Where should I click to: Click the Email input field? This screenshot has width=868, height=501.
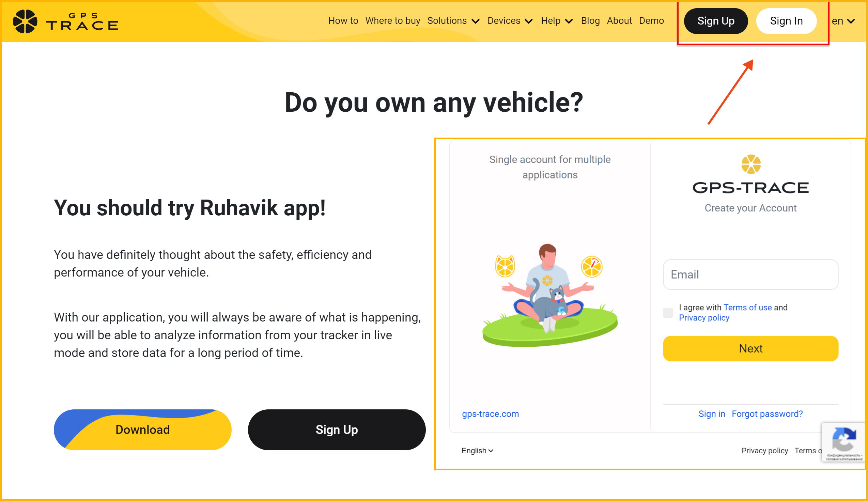click(750, 275)
